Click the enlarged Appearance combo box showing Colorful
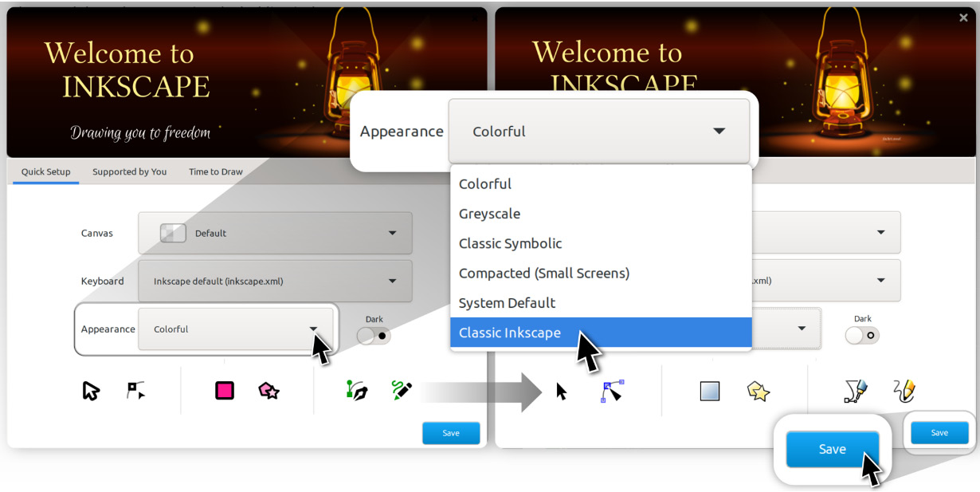980x492 pixels. [599, 131]
